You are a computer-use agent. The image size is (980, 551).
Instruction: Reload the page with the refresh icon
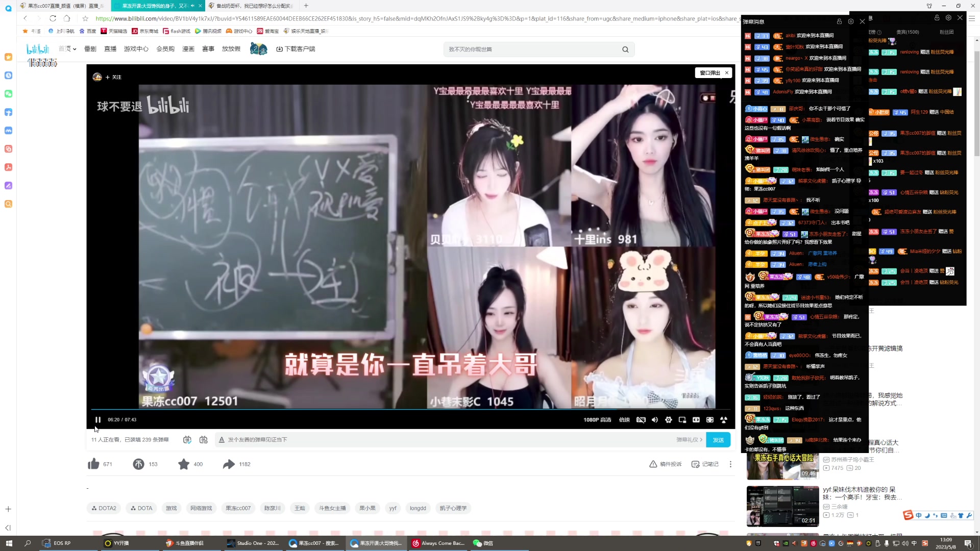(53, 18)
